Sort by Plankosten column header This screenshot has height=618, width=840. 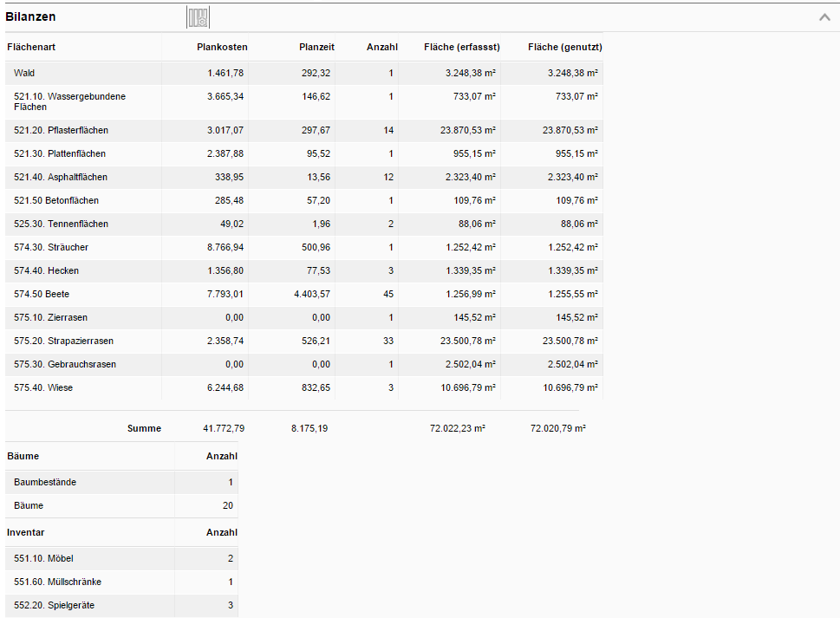click(x=222, y=47)
